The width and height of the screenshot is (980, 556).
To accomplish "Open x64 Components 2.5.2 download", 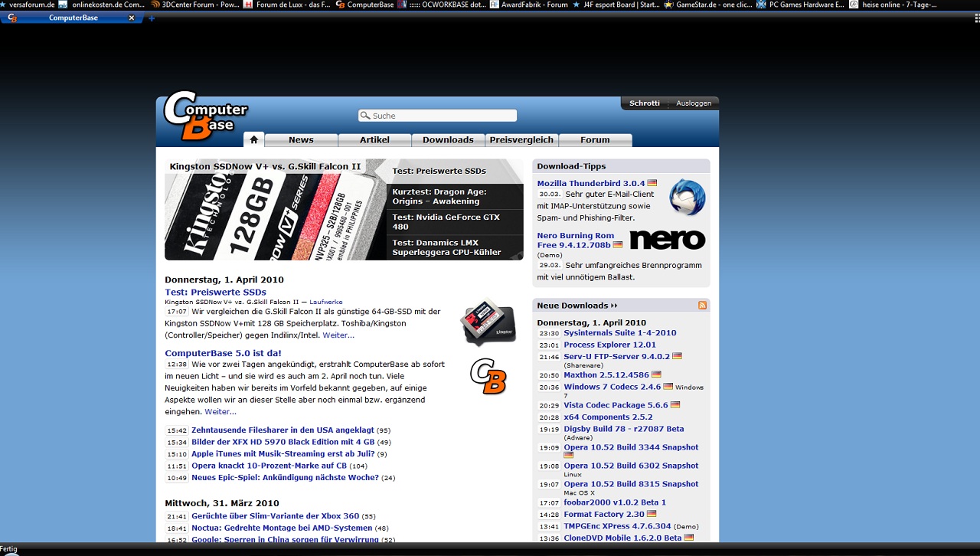I will pos(608,417).
